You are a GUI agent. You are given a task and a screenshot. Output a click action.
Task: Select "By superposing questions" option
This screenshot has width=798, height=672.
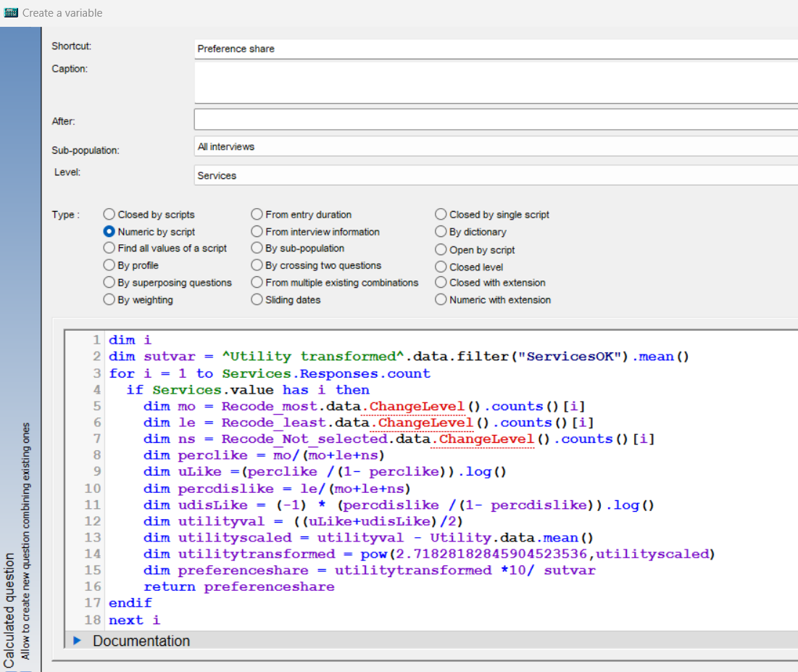[x=109, y=283]
